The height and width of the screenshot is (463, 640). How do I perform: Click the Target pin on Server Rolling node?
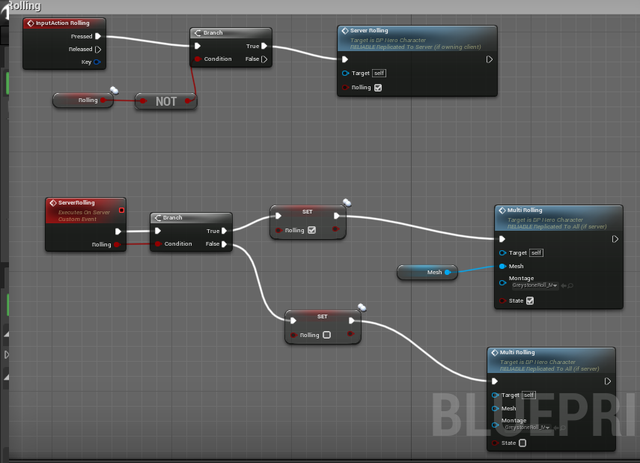point(345,73)
